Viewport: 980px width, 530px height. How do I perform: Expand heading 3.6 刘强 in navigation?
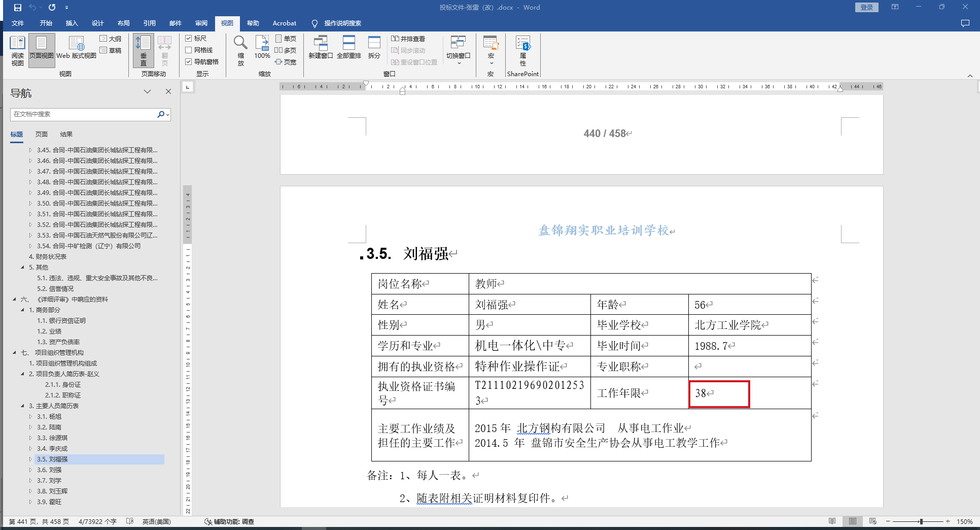click(x=30, y=470)
